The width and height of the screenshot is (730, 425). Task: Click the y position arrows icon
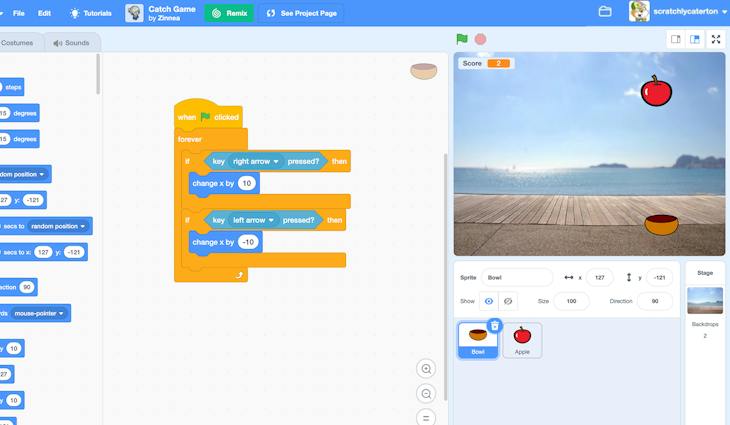point(629,277)
